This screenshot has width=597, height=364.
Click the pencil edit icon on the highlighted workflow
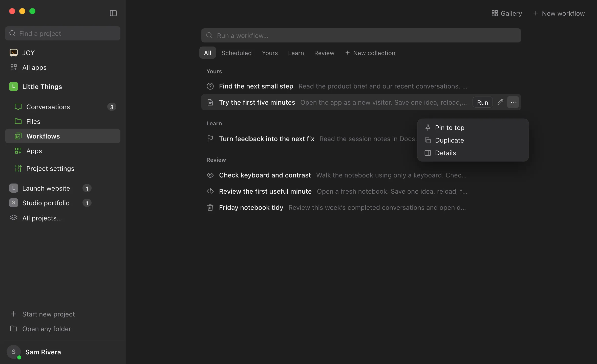coord(500,102)
